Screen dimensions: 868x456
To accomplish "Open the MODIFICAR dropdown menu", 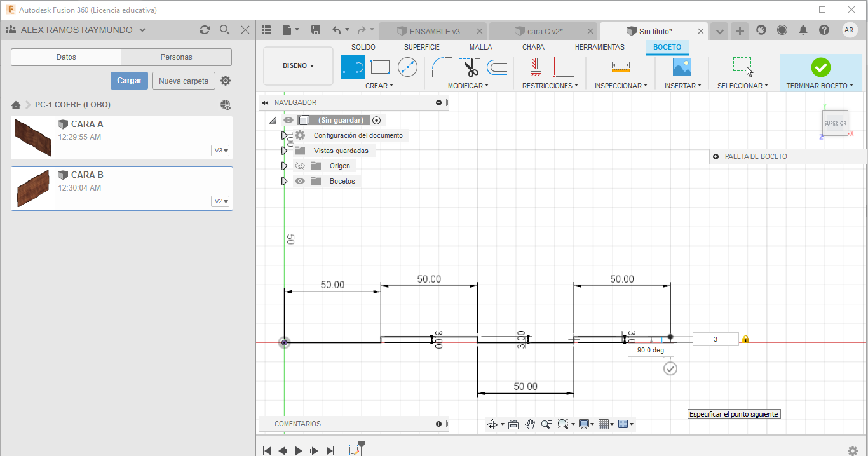I will [468, 86].
